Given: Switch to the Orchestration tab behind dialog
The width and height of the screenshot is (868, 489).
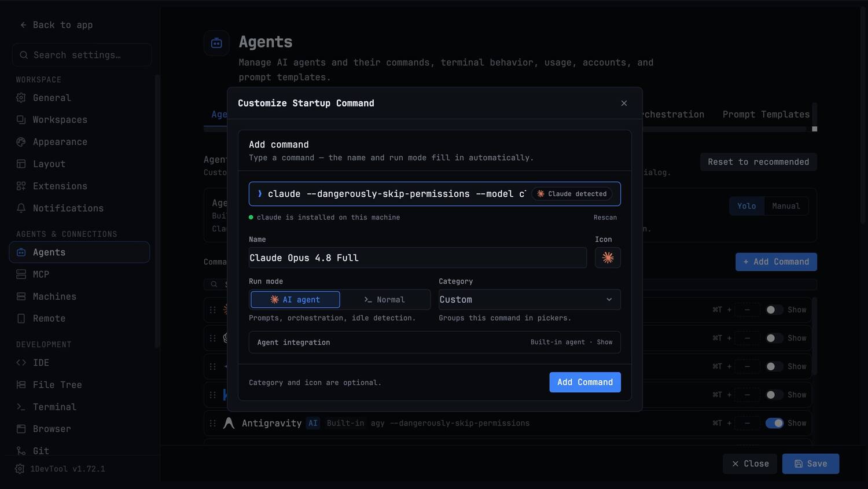Looking at the screenshot, I should 674,115.
